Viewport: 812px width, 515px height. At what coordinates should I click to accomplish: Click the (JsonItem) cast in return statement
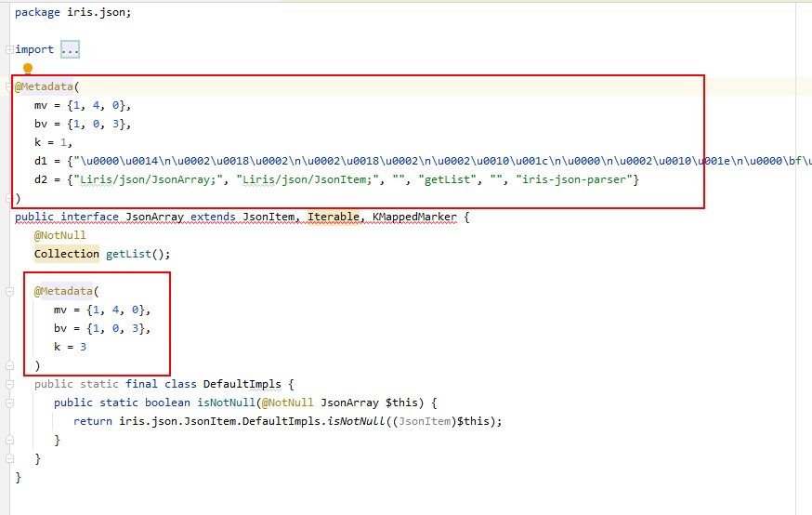[425, 421]
